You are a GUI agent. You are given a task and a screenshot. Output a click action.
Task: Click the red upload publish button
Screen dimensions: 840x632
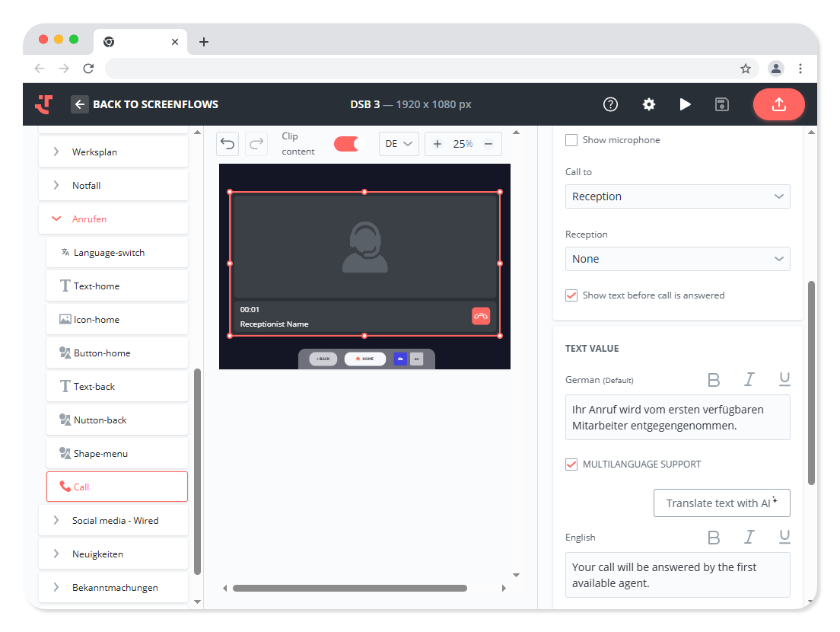coord(778,104)
